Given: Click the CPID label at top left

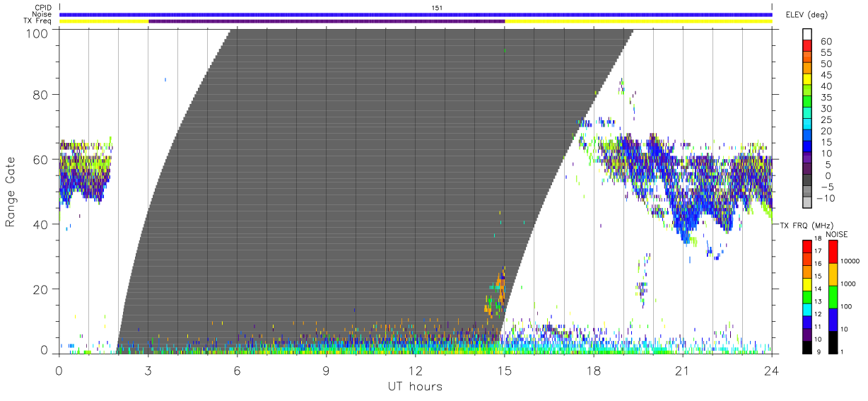Looking at the screenshot, I should point(42,8).
